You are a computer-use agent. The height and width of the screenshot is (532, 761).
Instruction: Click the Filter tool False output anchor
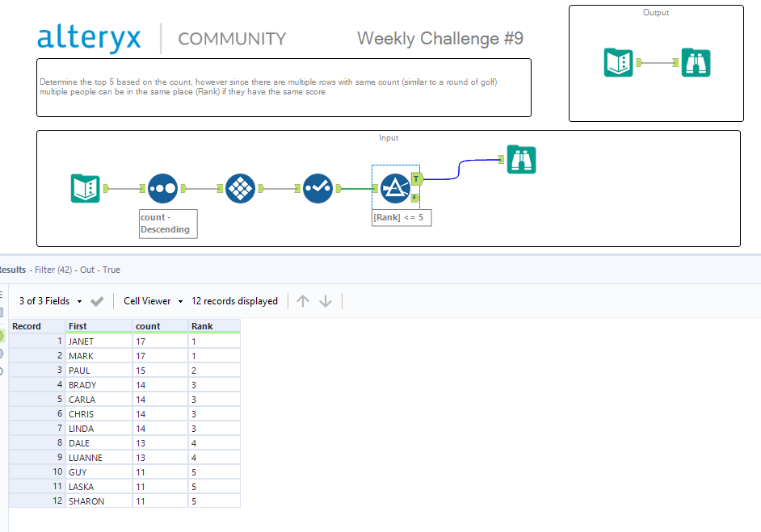click(415, 197)
